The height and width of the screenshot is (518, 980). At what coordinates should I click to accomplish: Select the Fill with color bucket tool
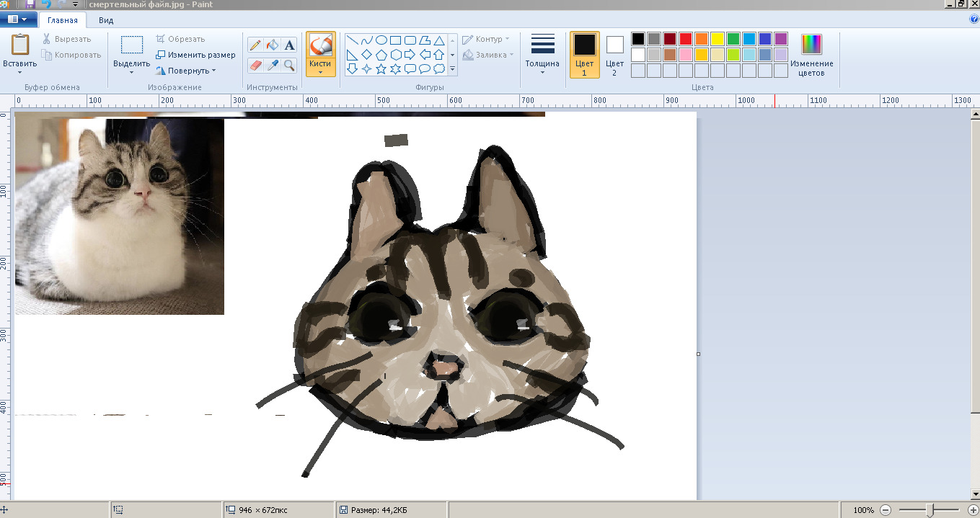[272, 45]
